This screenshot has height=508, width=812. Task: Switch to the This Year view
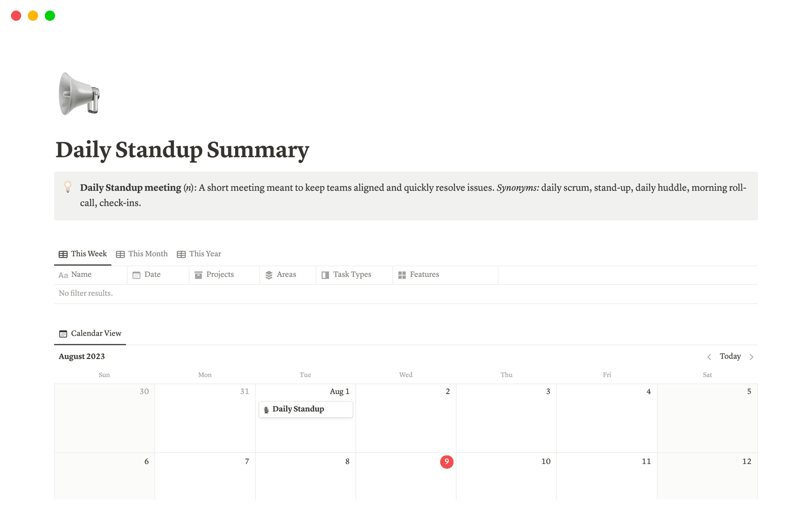click(205, 254)
